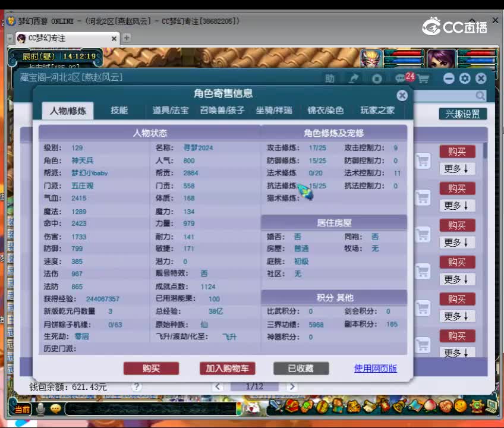The height and width of the screenshot is (428, 504).
Task: Click the golden bell icon
Action: [399, 406]
